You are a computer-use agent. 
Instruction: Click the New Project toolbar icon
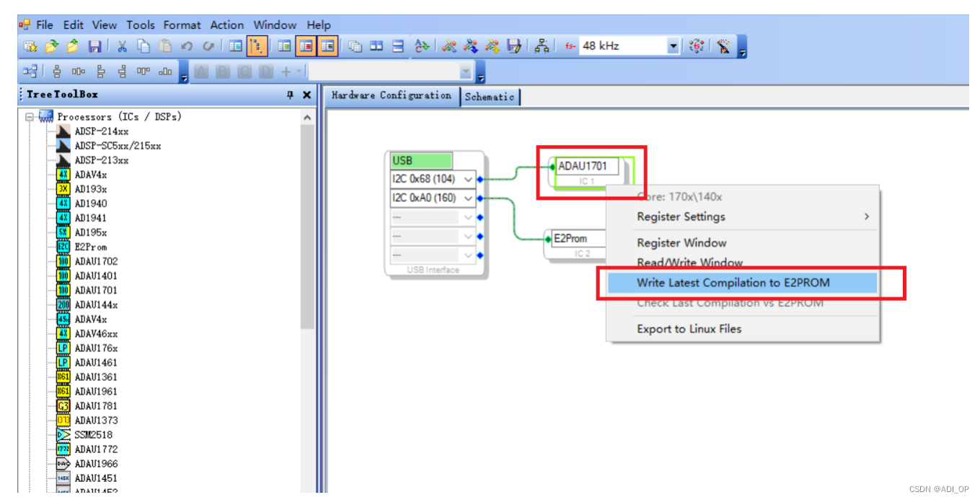tap(30, 46)
